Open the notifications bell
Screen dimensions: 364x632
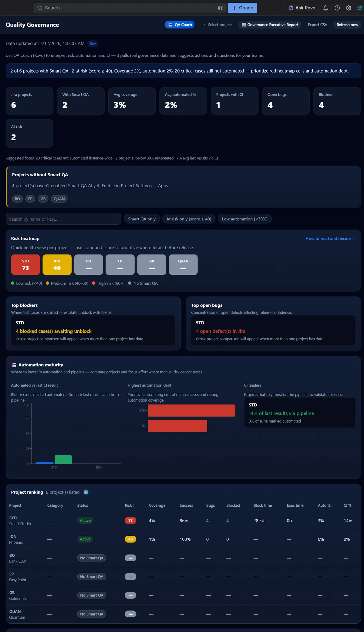pos(325,8)
